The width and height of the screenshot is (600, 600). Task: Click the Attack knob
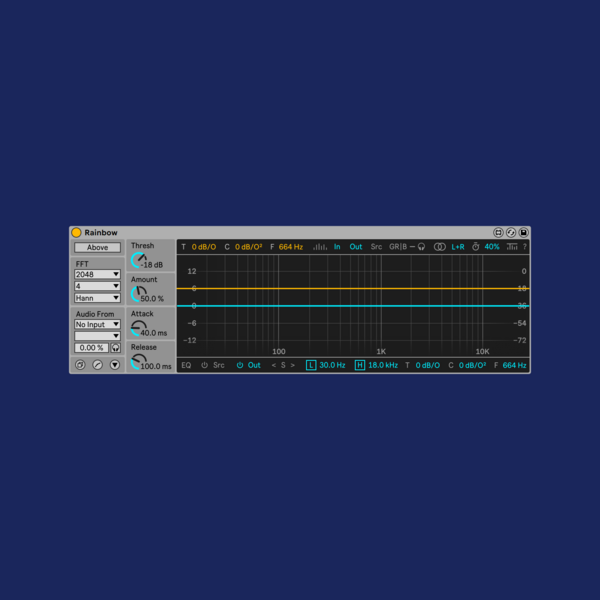pyautogui.click(x=138, y=328)
